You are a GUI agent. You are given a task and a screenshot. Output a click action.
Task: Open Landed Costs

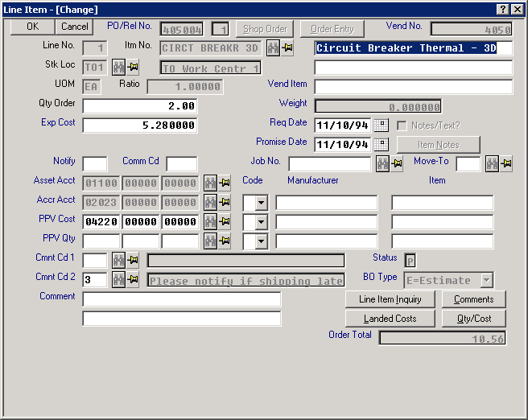pos(390,319)
